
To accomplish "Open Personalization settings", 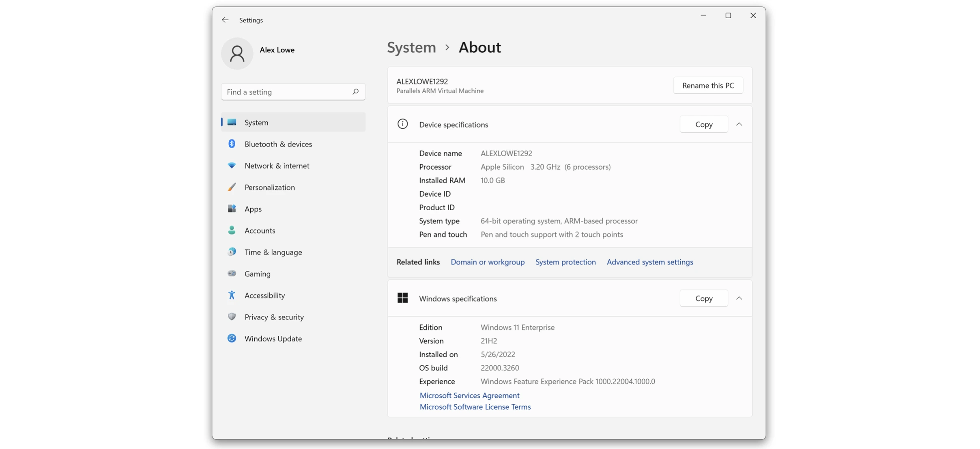I will coord(269,187).
